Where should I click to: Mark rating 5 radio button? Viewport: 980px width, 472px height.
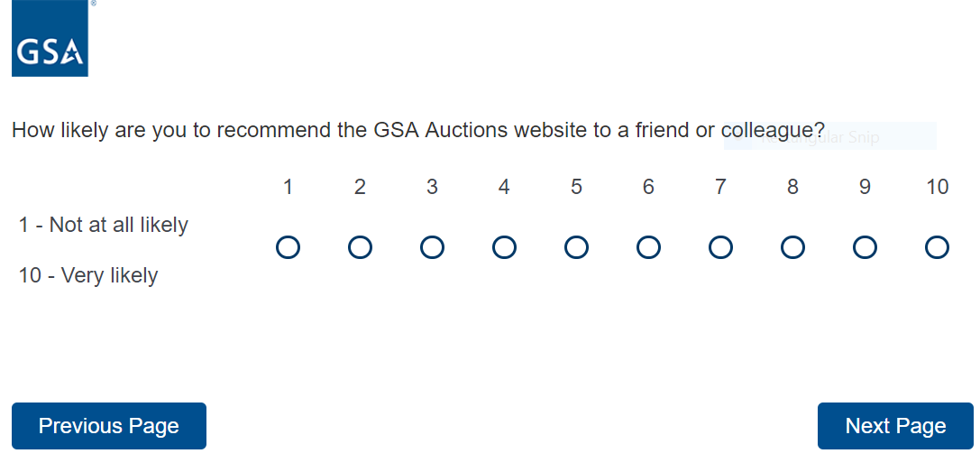(576, 247)
